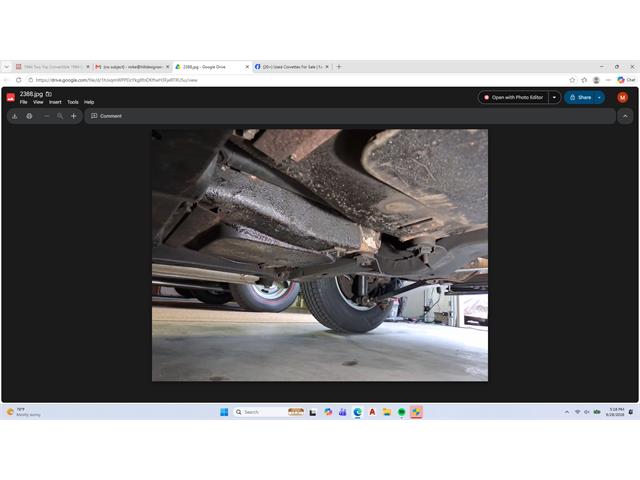Click the print icon in Drive toolbar
The image size is (640, 480).
click(x=29, y=116)
